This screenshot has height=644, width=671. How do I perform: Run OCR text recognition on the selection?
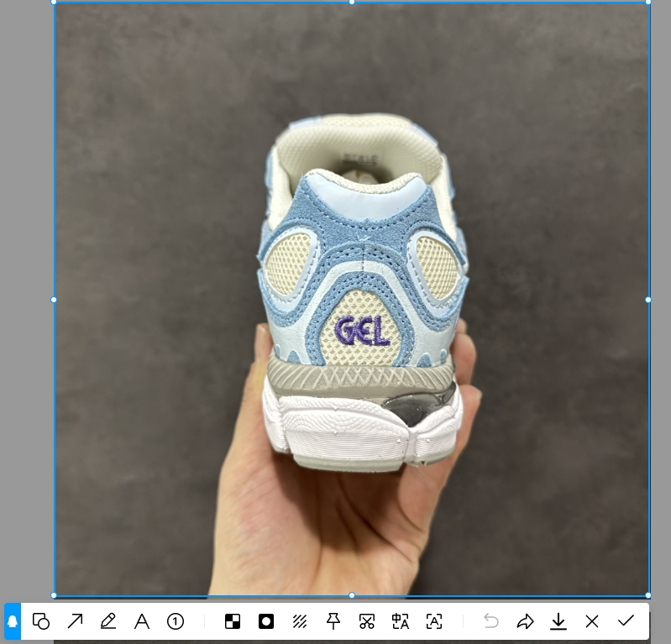tap(434, 621)
